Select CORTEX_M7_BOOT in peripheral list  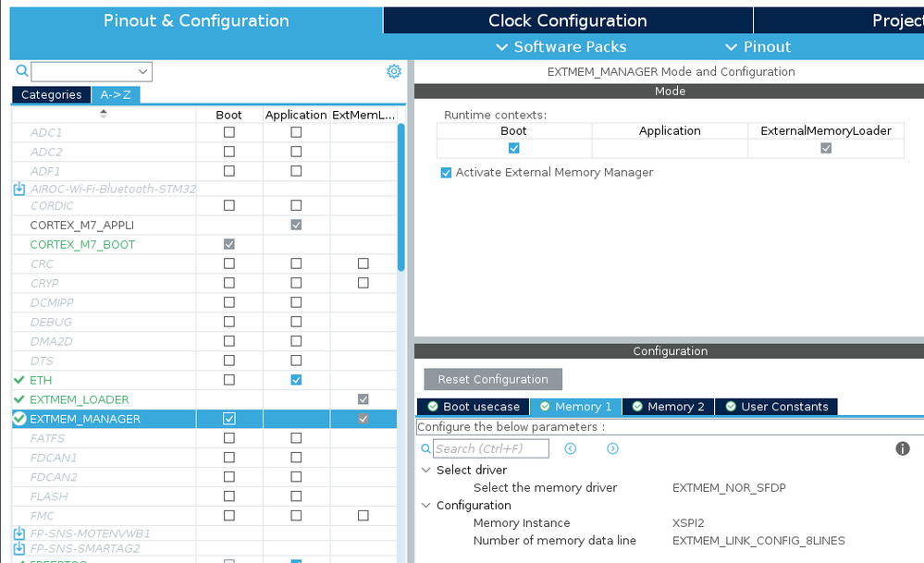82,244
